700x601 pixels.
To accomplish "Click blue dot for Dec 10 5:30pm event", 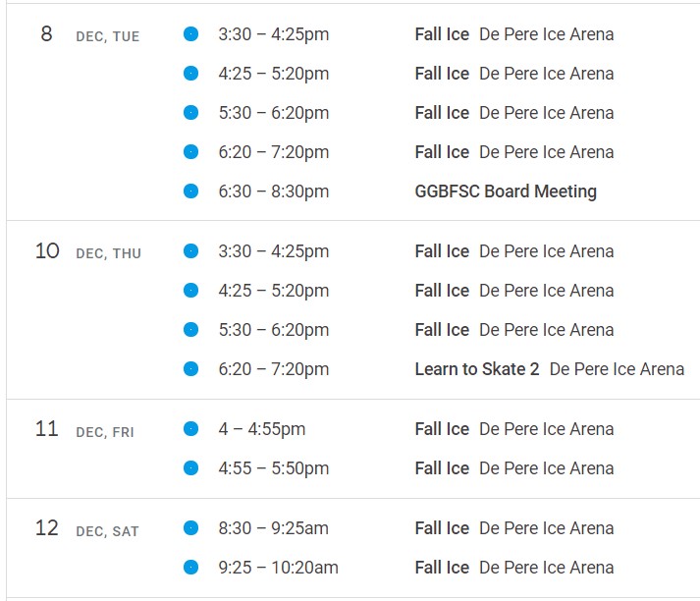I will [x=190, y=330].
